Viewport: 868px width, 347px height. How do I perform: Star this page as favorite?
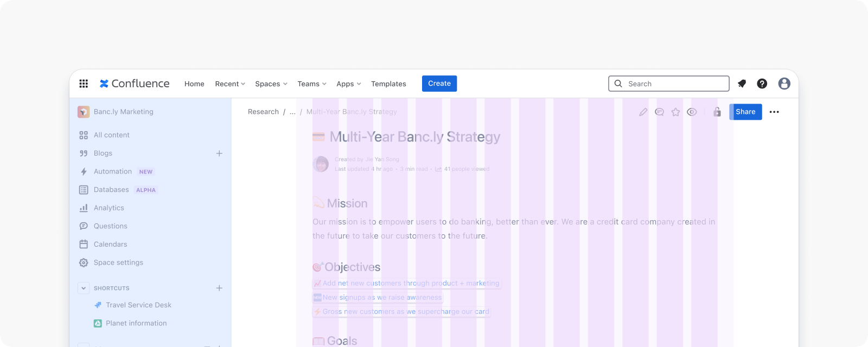(x=675, y=112)
